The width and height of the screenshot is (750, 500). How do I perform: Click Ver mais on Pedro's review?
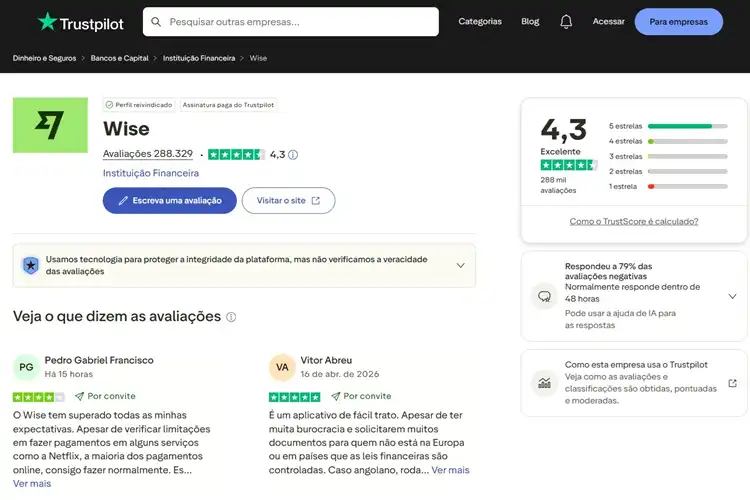32,484
